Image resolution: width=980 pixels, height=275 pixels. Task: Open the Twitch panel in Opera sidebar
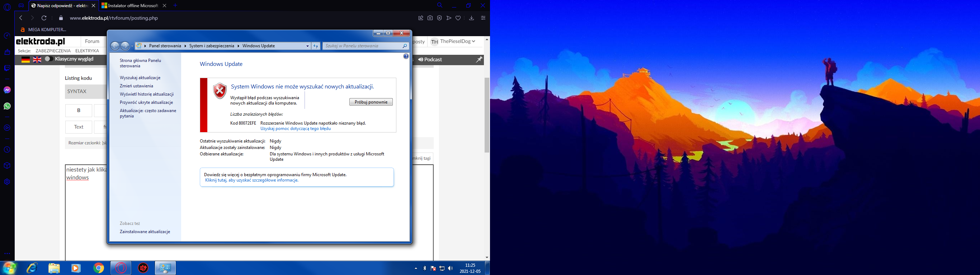(x=7, y=68)
